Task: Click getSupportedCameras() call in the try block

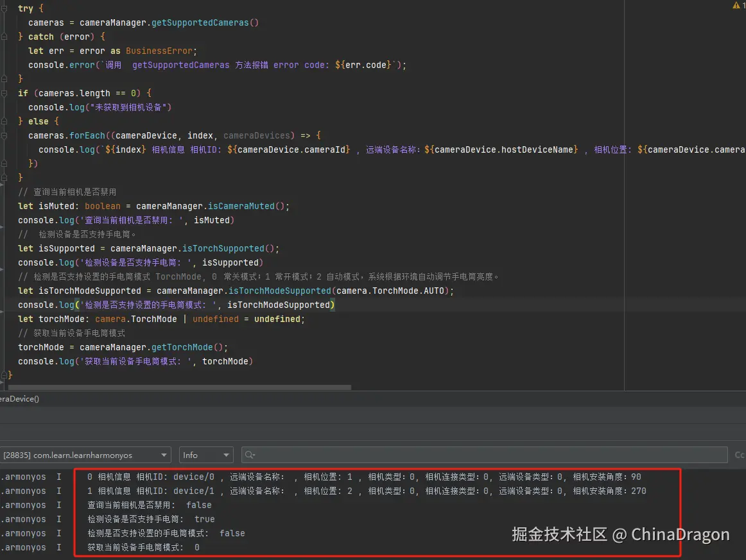Action: tap(205, 22)
